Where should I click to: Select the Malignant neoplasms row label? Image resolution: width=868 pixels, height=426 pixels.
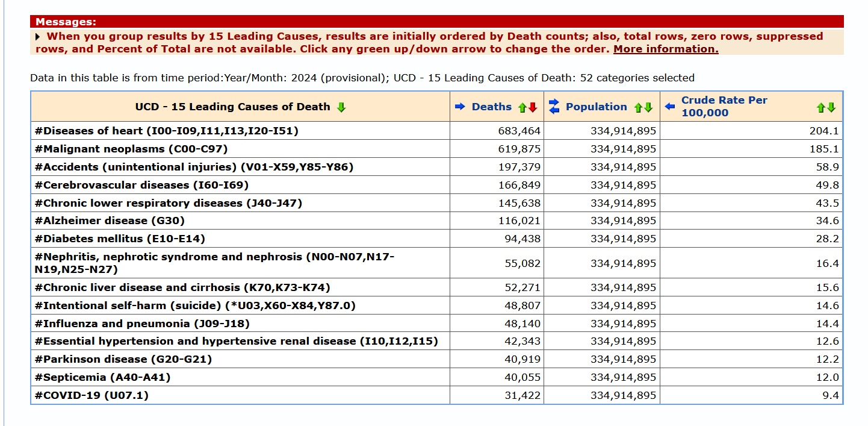pyautogui.click(x=131, y=149)
